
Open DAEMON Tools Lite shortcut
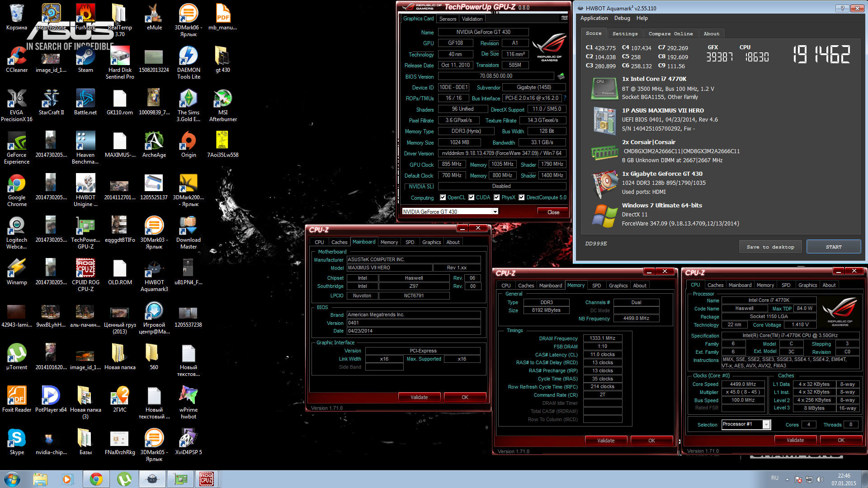(x=189, y=63)
